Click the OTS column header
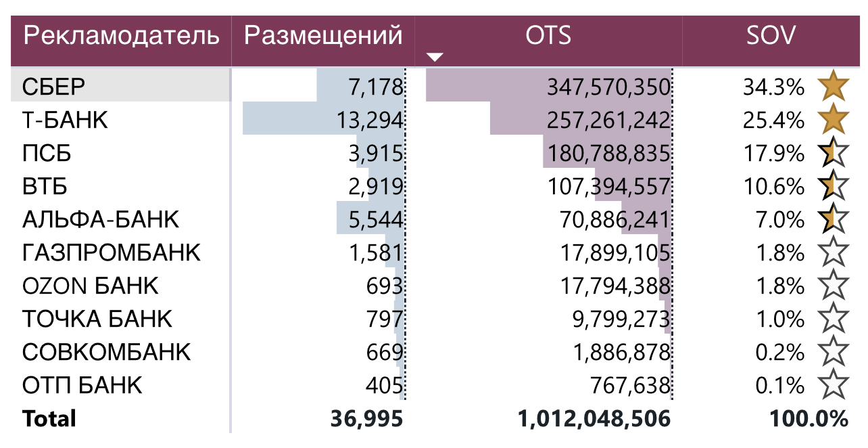868x448 pixels. [548, 35]
